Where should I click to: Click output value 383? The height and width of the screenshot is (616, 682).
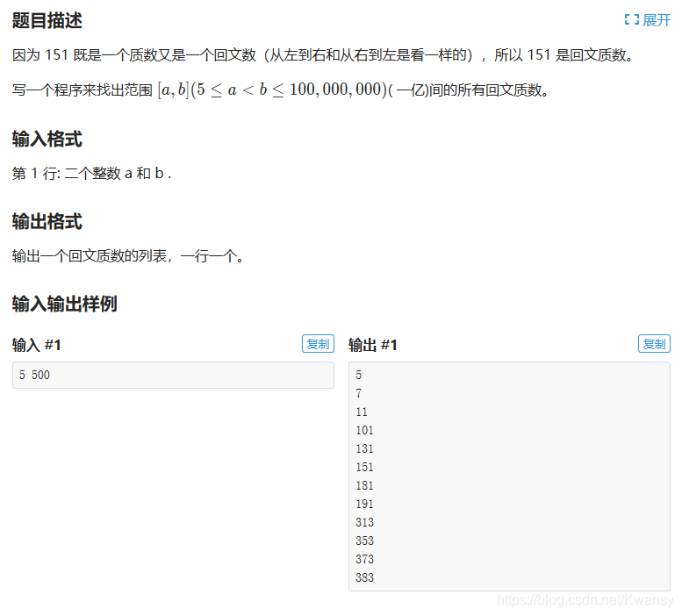click(x=365, y=577)
